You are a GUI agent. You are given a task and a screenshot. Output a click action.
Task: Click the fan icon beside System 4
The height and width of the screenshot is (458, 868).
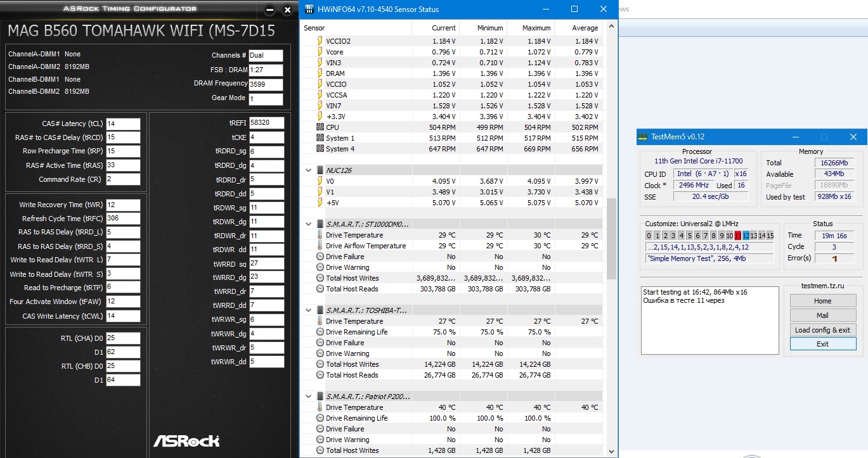pyautogui.click(x=320, y=149)
